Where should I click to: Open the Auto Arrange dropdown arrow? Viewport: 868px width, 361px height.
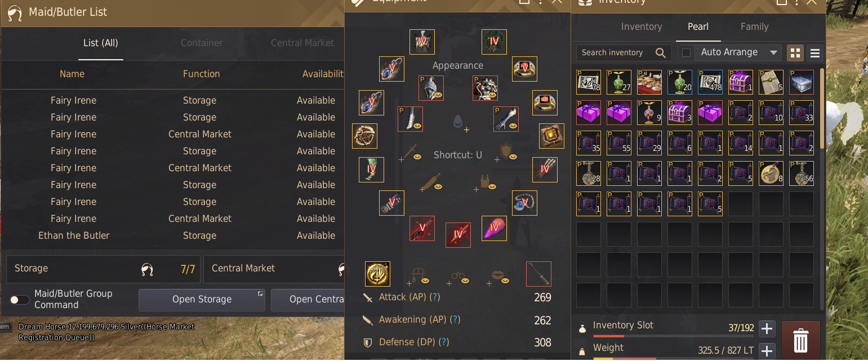click(x=773, y=52)
